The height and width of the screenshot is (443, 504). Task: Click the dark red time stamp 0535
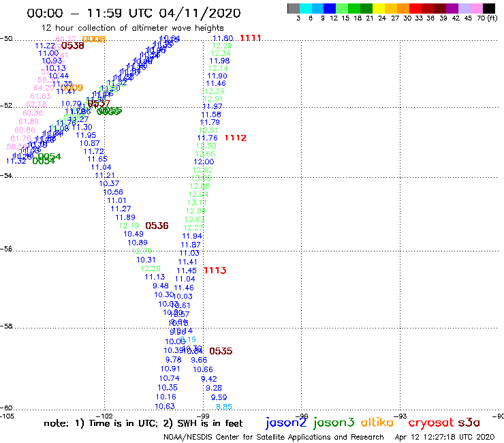[221, 351]
